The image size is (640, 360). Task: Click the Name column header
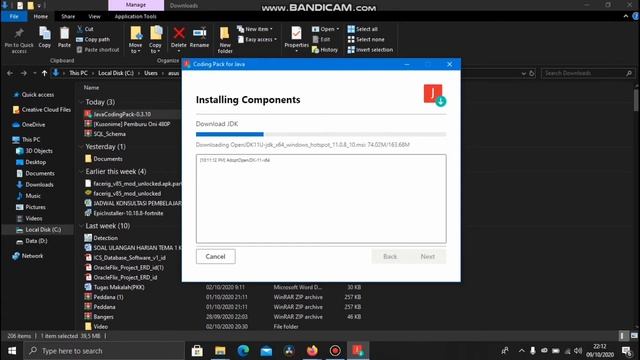(91, 88)
